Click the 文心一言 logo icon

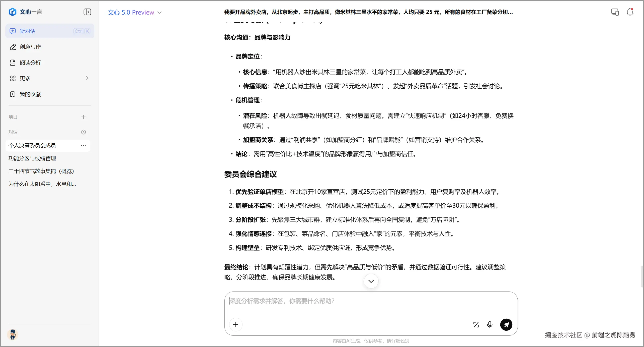click(13, 12)
